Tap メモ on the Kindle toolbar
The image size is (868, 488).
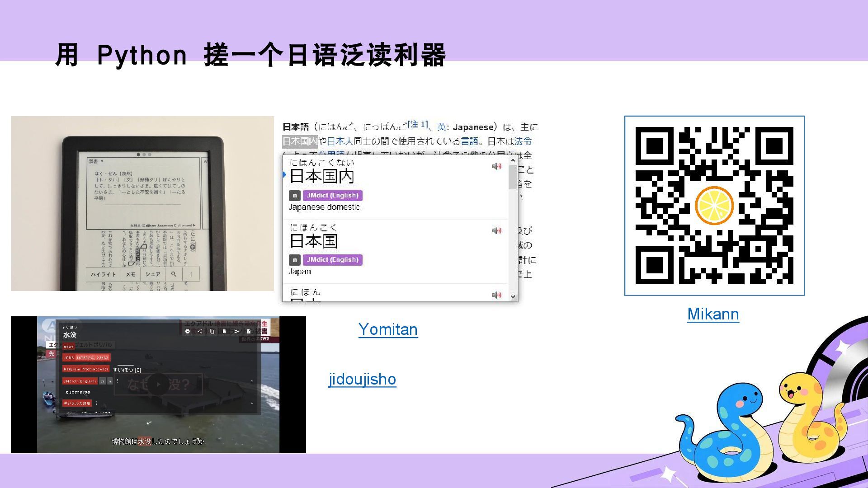click(131, 274)
